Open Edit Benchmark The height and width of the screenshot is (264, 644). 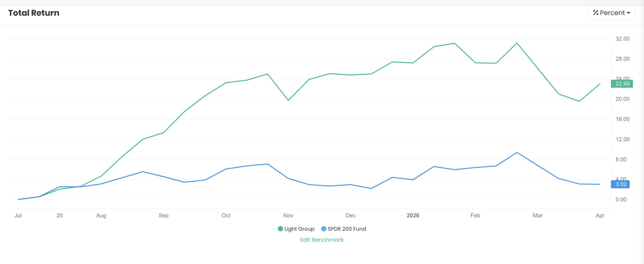tap(322, 240)
